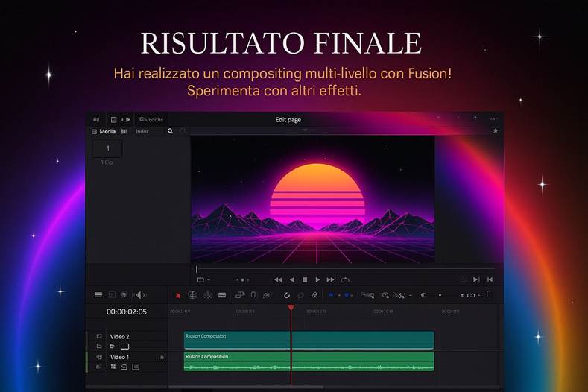The image size is (588, 392).
Task: Toggle the rectangle icon in the Video 2 header
Action: pyautogui.click(x=125, y=347)
